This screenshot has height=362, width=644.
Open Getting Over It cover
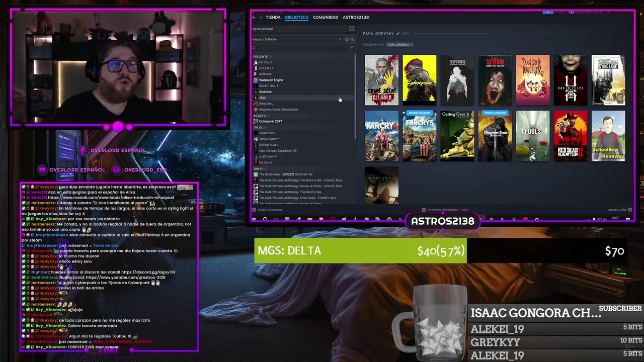[x=457, y=136]
